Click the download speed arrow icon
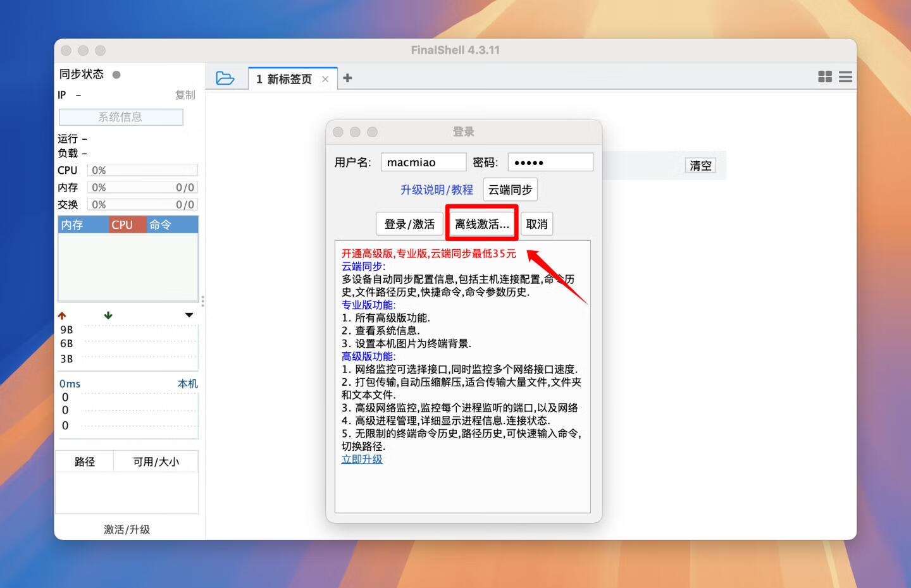 click(x=108, y=315)
